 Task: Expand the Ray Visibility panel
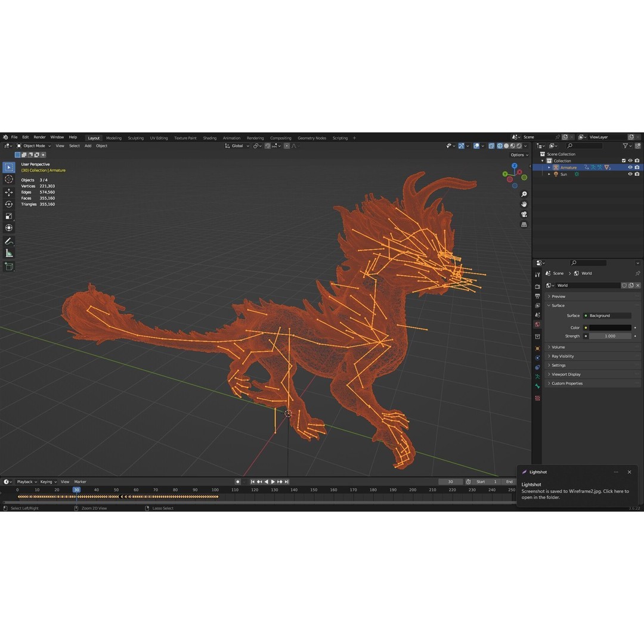(x=593, y=357)
